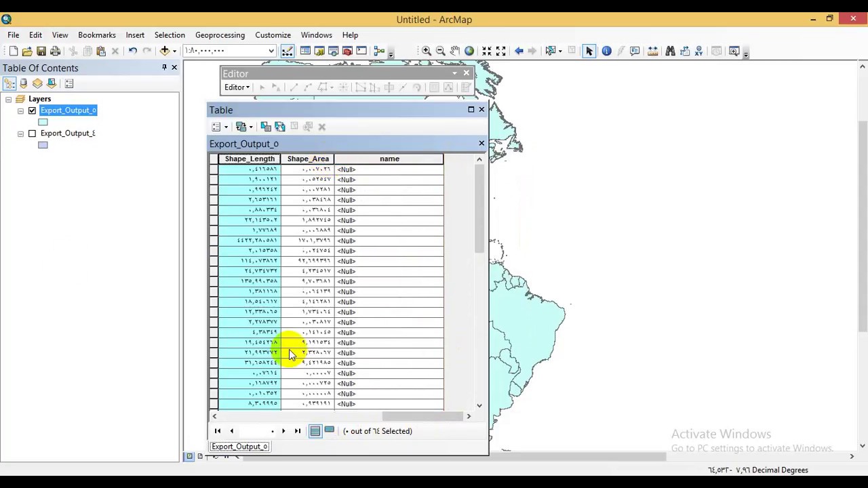Select the Measure ruler tool

(652, 51)
